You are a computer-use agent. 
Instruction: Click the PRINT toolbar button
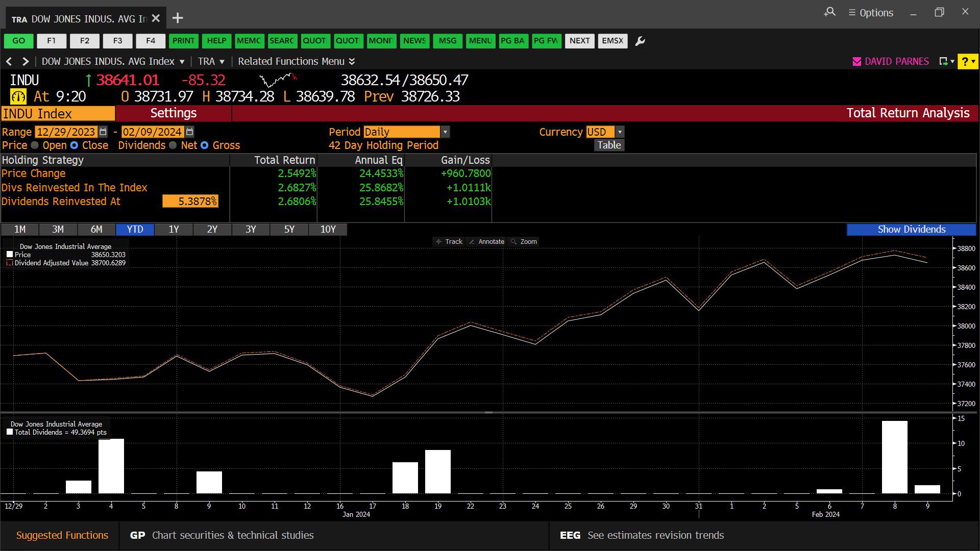pyautogui.click(x=183, y=41)
